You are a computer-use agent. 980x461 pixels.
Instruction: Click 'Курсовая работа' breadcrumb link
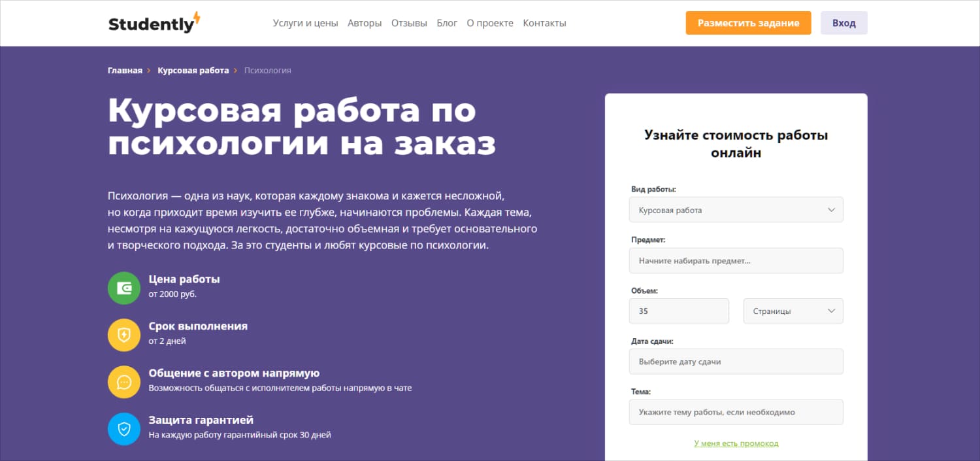coord(193,71)
